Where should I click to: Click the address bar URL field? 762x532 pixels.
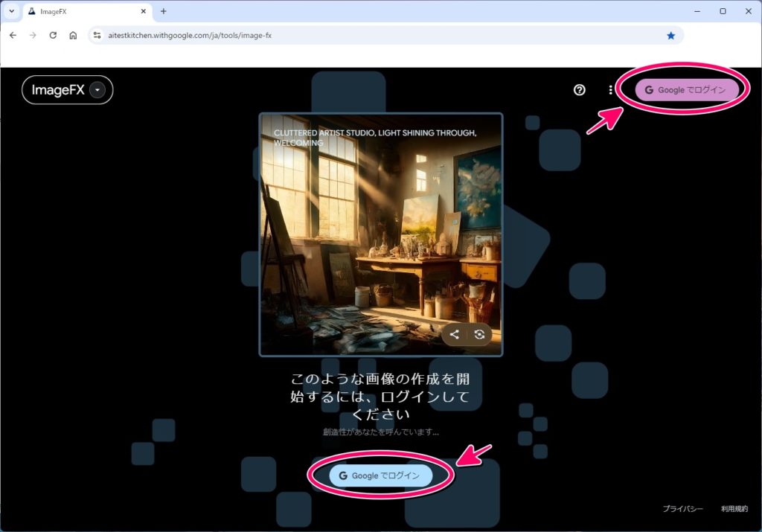372,35
